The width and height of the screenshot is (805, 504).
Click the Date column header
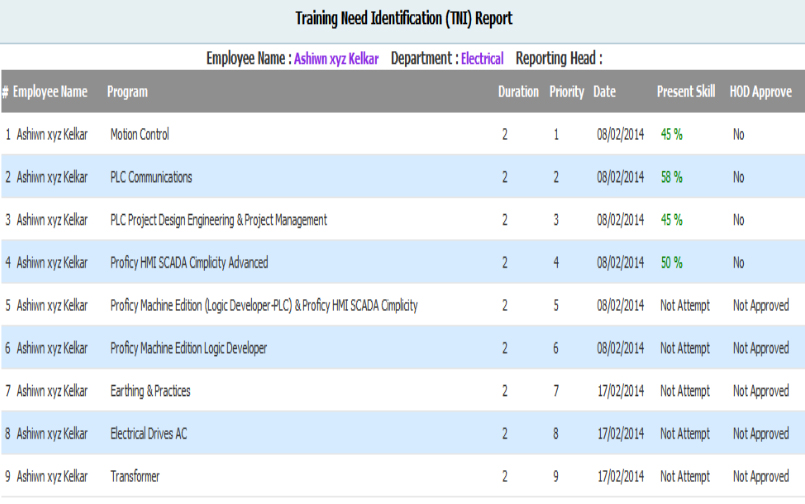604,92
